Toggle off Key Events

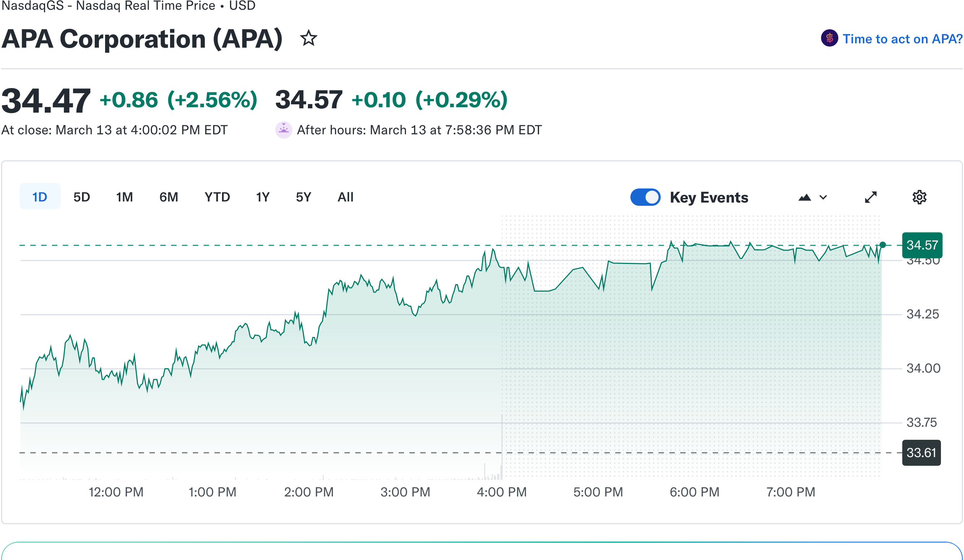(x=645, y=197)
